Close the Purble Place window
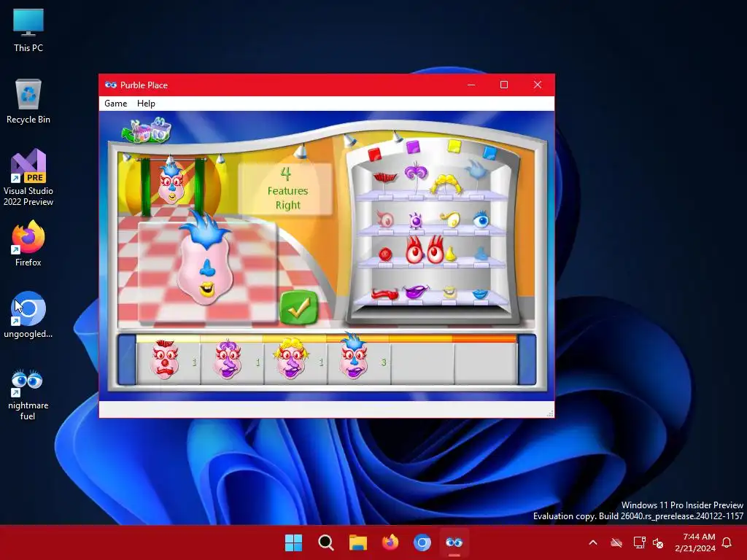 (538, 85)
